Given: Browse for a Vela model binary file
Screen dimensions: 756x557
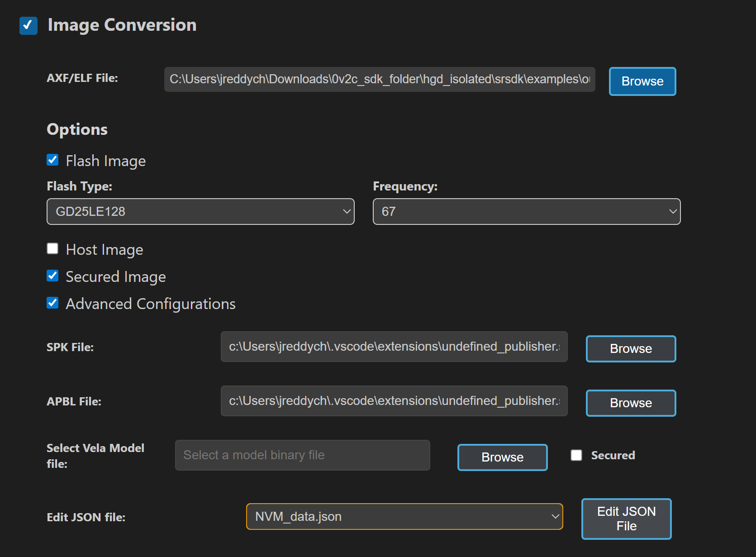Looking at the screenshot, I should click(502, 457).
